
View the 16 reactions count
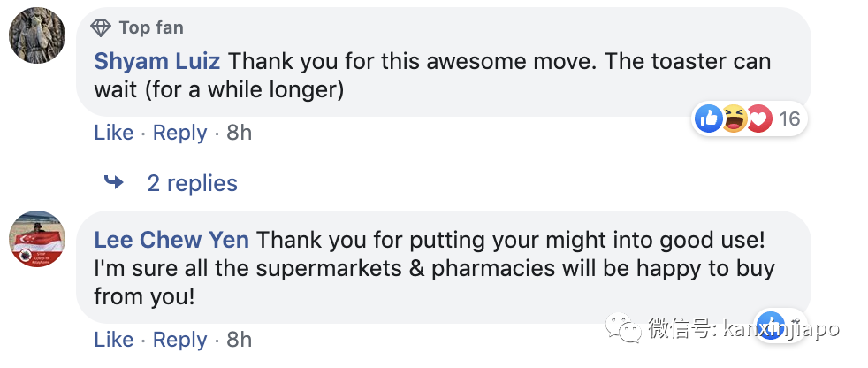click(x=789, y=119)
